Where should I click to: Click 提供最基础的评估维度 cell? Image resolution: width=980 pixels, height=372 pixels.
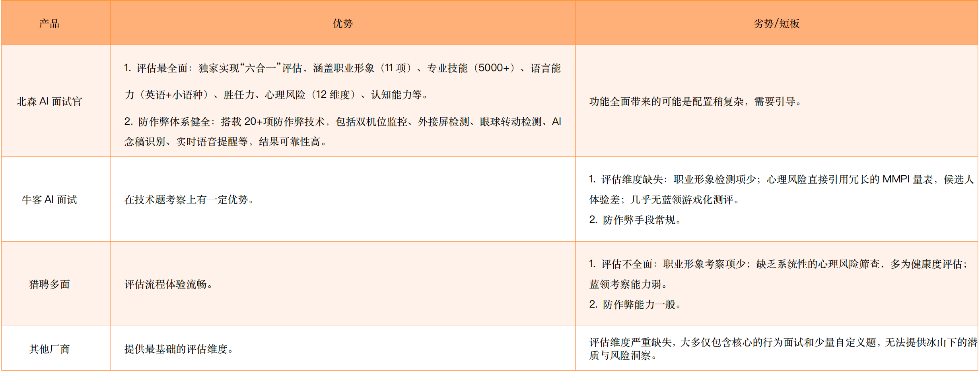tap(343, 349)
